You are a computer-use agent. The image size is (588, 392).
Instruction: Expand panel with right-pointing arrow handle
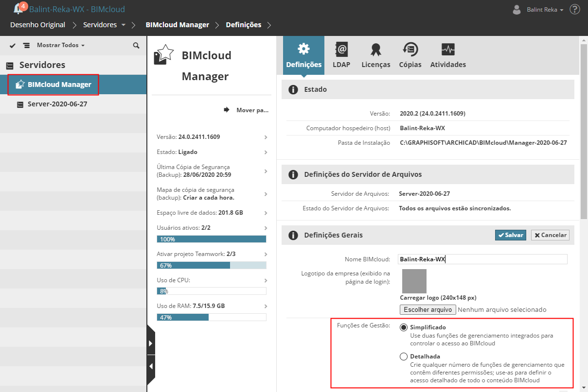point(151,343)
